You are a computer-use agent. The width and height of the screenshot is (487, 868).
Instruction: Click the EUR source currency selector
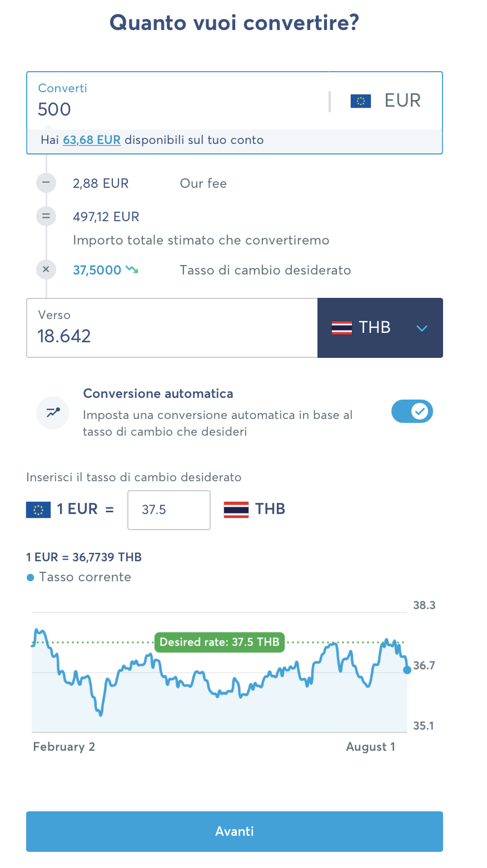(x=387, y=101)
